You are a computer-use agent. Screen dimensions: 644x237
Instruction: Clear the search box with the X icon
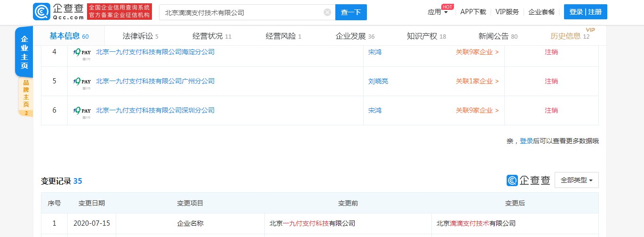pyautogui.click(x=327, y=12)
